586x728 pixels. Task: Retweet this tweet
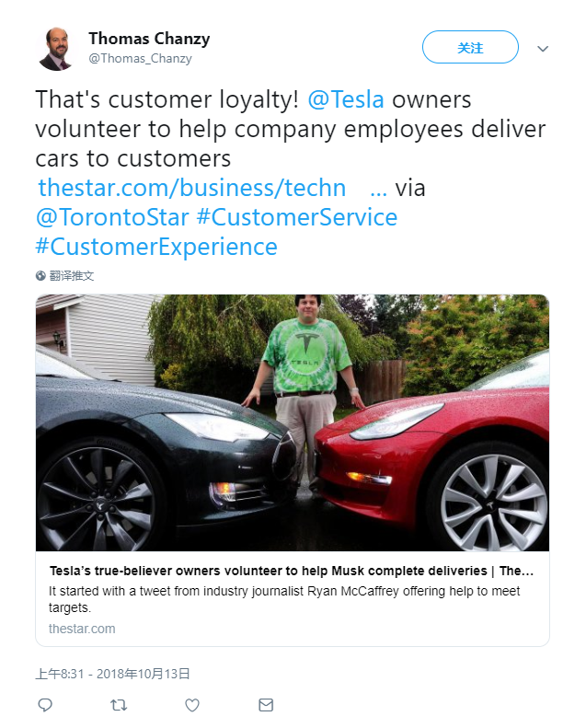point(119,705)
